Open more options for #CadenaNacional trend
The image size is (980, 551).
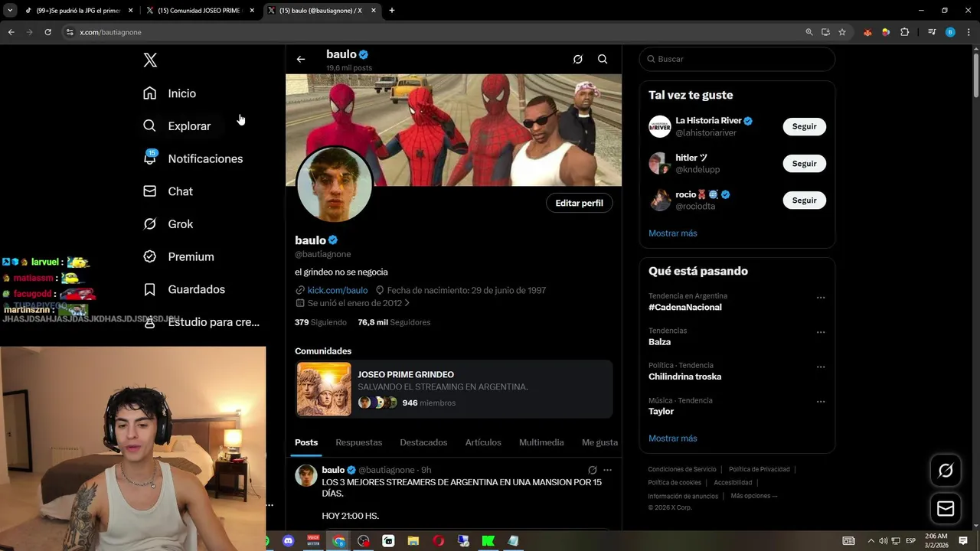pyautogui.click(x=821, y=297)
